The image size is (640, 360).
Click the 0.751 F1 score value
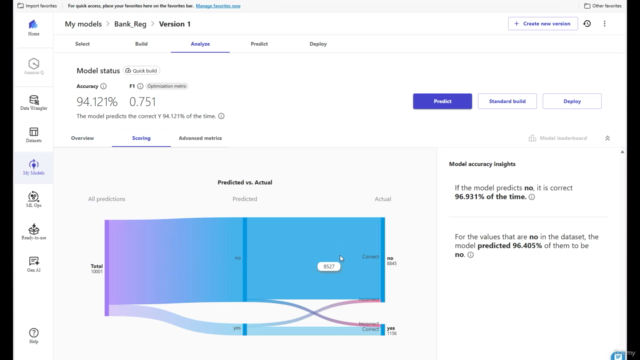[142, 102]
